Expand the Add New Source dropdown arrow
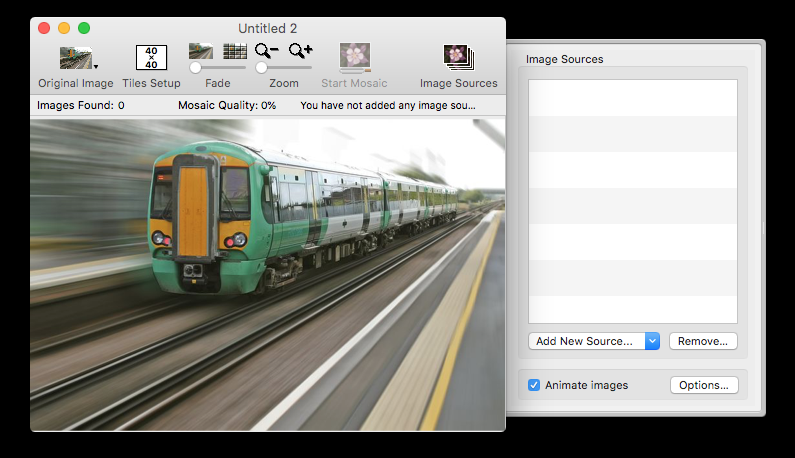Image resolution: width=795 pixels, height=458 pixels. [x=653, y=341]
